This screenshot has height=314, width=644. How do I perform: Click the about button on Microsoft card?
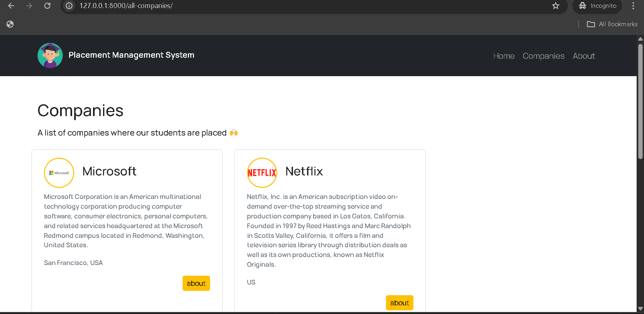196,283
